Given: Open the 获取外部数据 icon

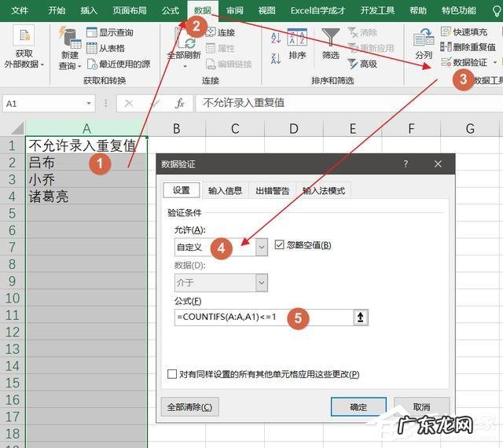Looking at the screenshot, I should (x=24, y=35).
